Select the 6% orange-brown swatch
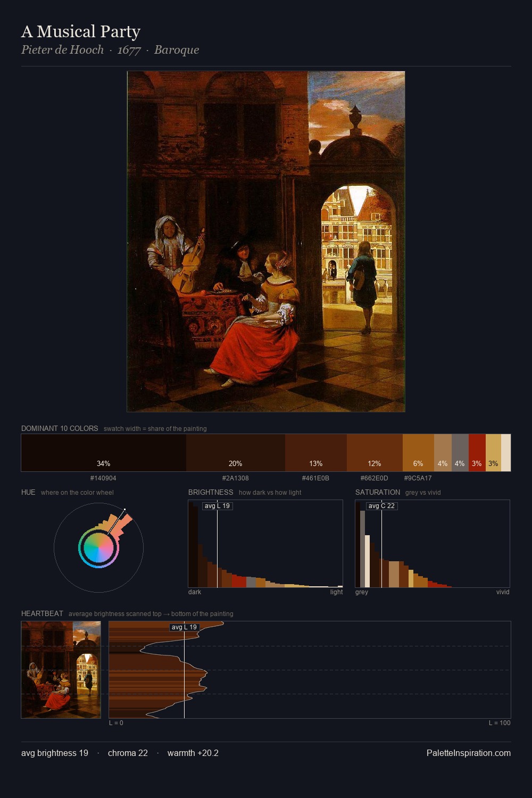The image size is (532, 798). pos(418,453)
